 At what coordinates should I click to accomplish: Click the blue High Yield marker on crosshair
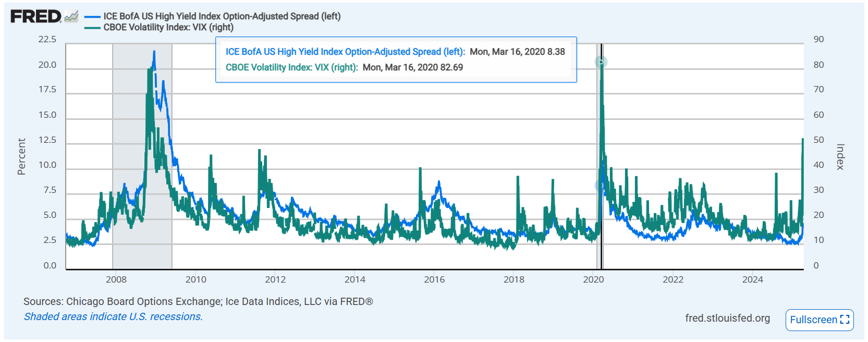click(600, 185)
